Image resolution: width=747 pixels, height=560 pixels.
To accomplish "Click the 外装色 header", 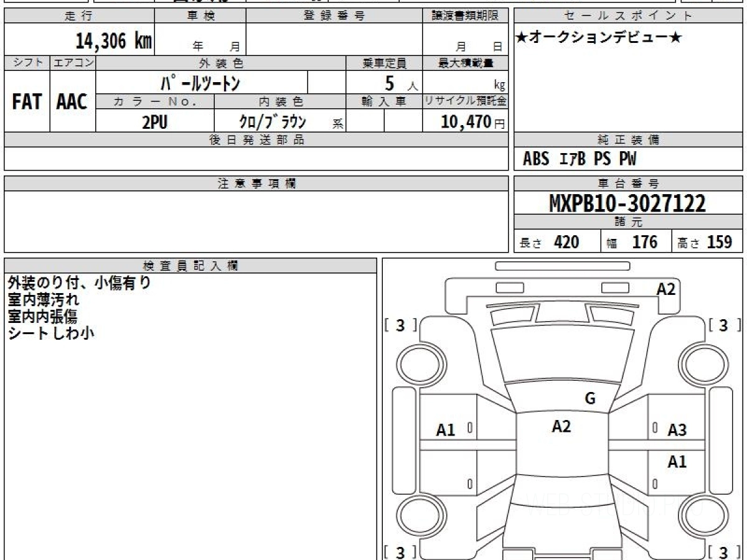I will click(221, 63).
